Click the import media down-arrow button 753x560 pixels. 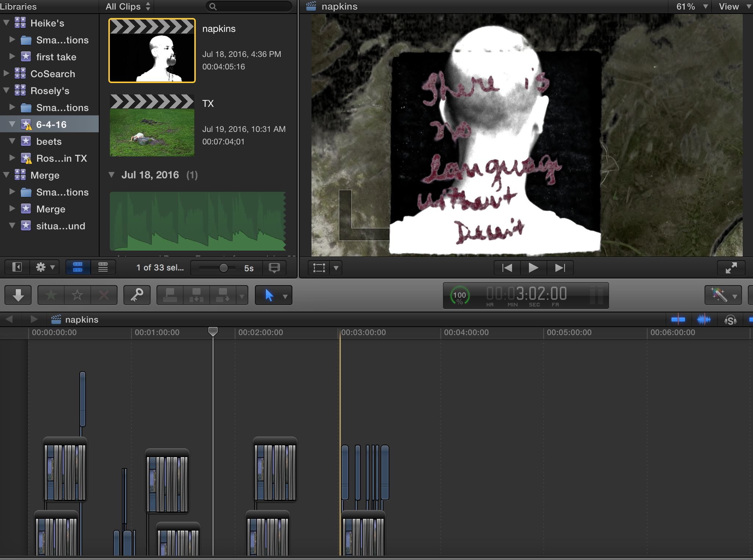pos(18,295)
